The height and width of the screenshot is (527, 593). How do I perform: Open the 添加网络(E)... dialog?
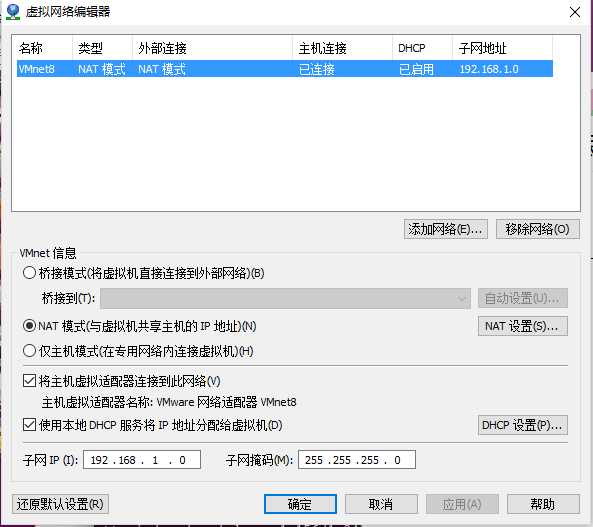[x=446, y=229]
